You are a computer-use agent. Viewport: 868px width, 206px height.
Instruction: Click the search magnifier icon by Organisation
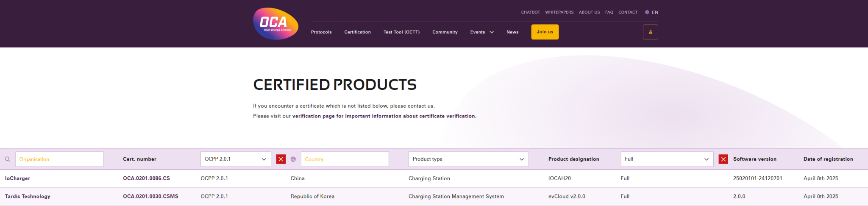click(8, 159)
